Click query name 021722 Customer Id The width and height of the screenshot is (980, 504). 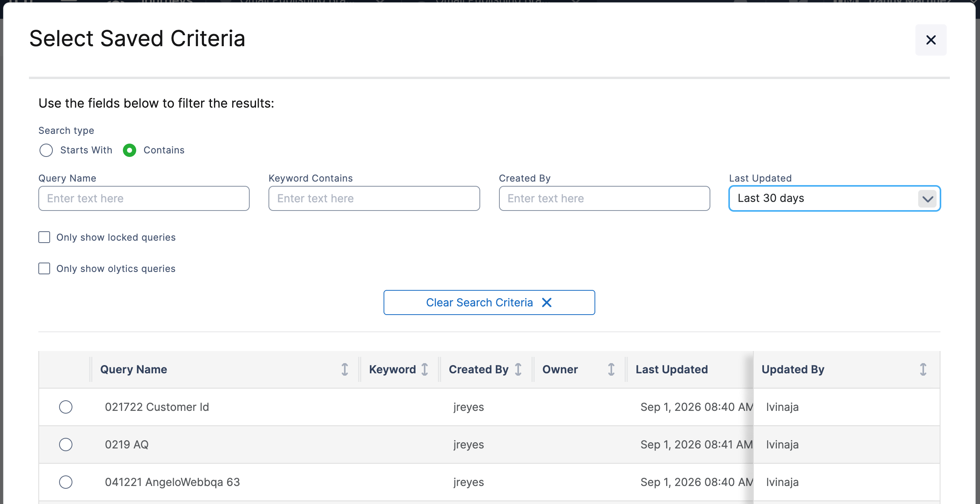(x=157, y=407)
